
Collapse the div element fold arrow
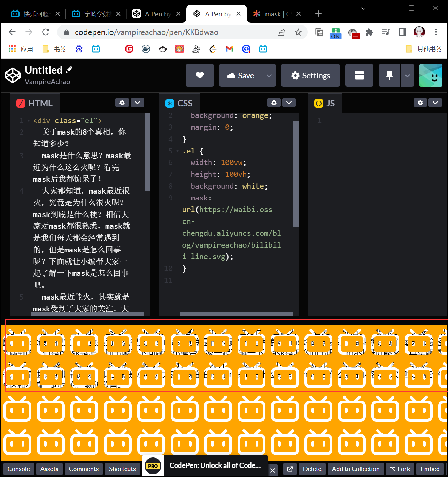click(29, 121)
